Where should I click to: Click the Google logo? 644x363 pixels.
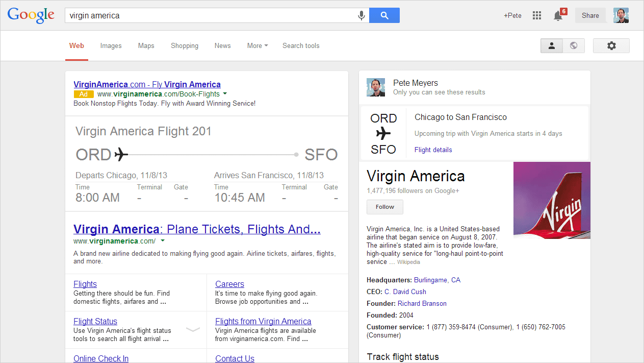pos(31,15)
